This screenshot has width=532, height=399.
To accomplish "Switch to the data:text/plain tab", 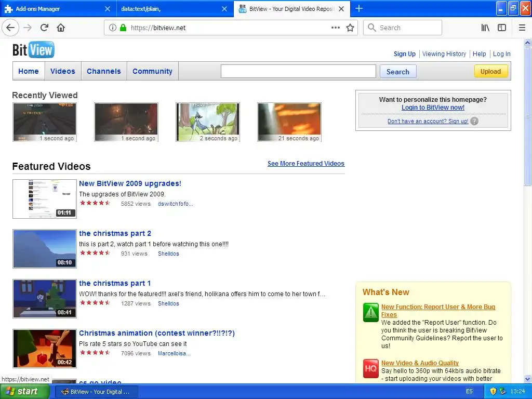I will 175,9.
